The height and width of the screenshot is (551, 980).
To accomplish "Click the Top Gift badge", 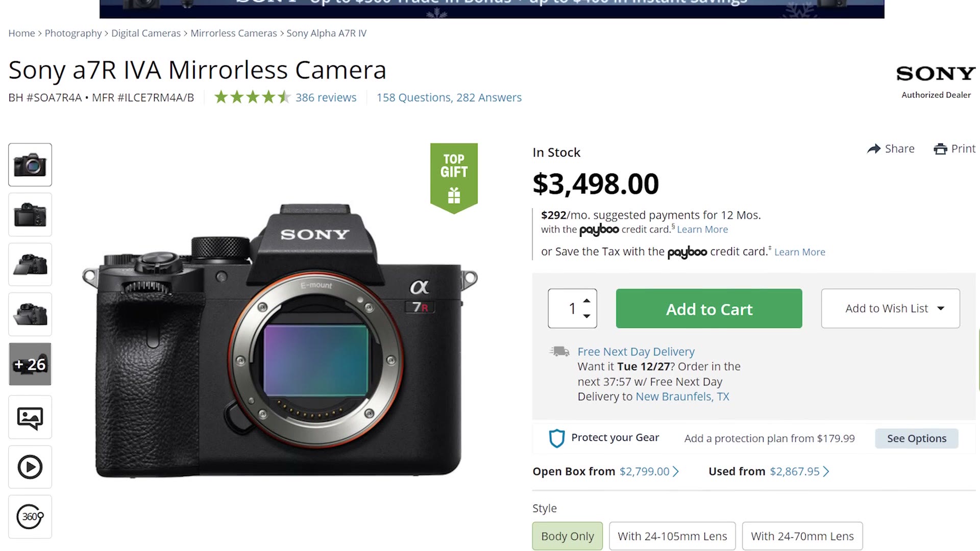I will coord(454,178).
